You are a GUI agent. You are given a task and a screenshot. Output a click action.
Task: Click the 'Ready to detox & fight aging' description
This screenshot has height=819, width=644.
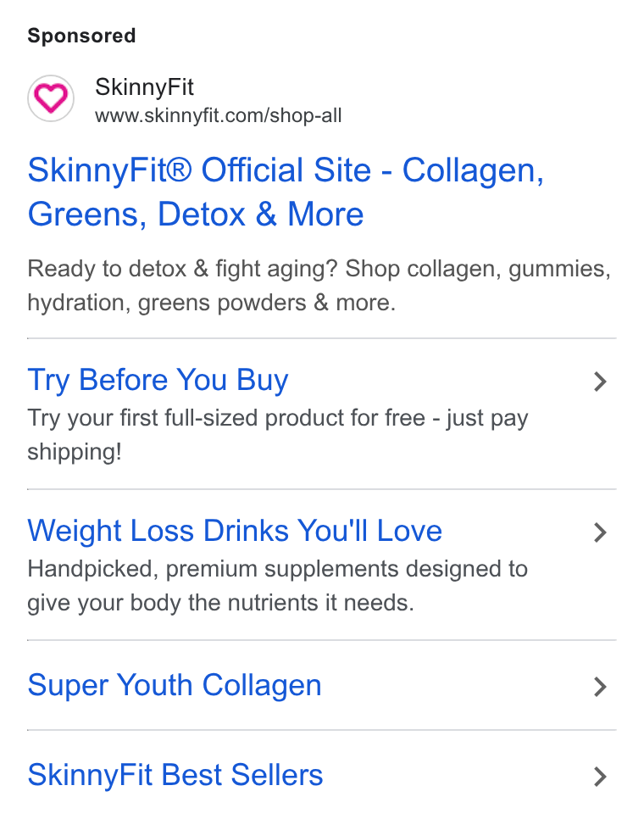(319, 286)
